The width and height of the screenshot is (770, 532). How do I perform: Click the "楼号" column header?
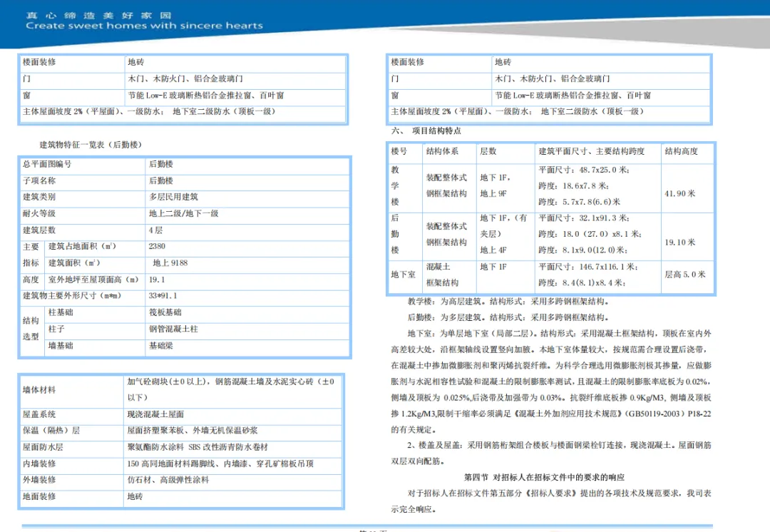coord(399,151)
